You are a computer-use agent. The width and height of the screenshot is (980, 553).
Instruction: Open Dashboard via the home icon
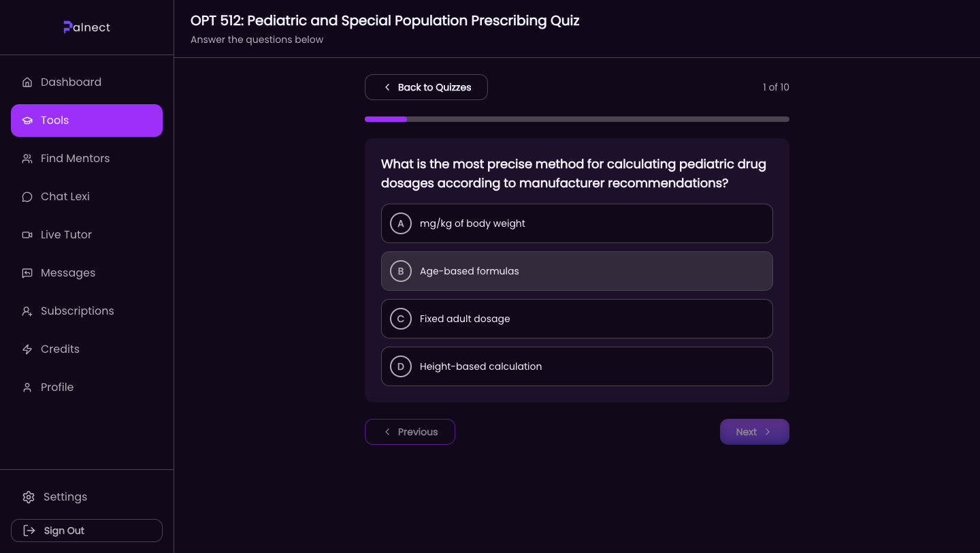point(27,82)
